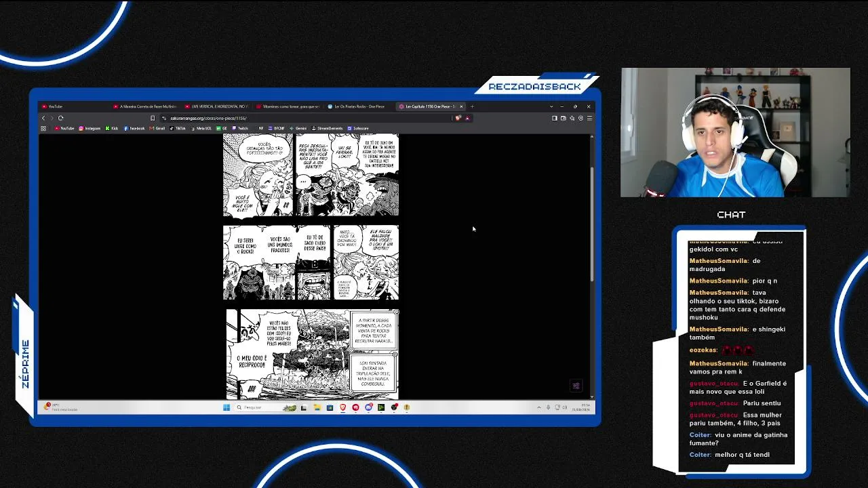
Task: Open the Facebook bookmark
Action: point(134,128)
